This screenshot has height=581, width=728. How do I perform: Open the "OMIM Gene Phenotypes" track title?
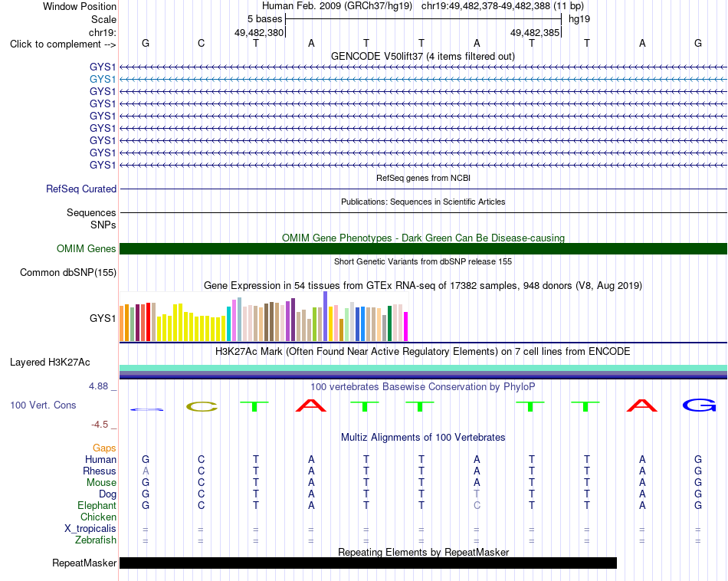click(424, 238)
